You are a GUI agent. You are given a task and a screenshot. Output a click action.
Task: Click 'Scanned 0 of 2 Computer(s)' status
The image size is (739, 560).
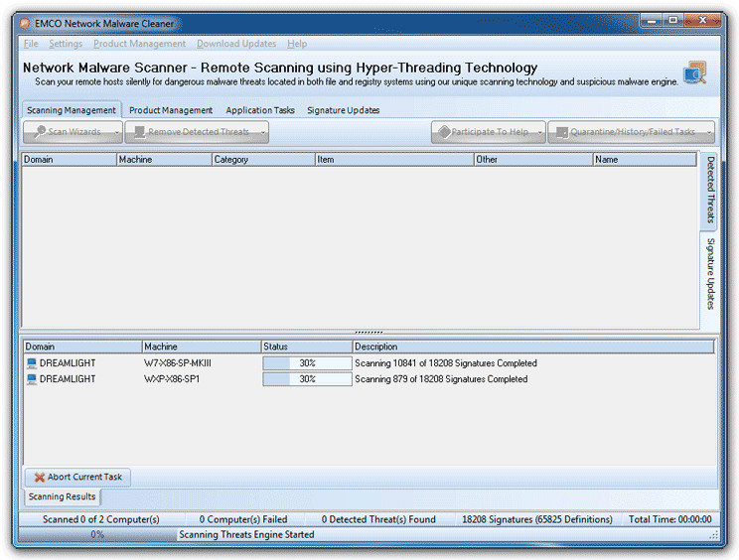tap(101, 519)
